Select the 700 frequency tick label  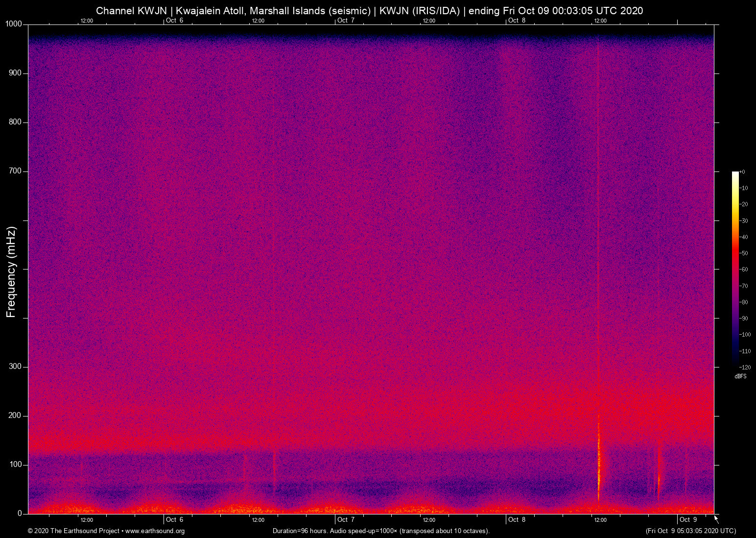[15, 171]
